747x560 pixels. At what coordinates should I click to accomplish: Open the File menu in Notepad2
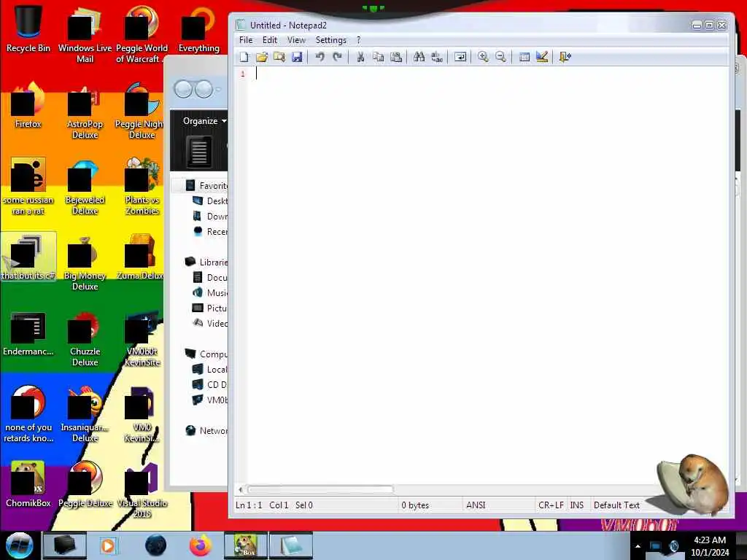point(246,40)
